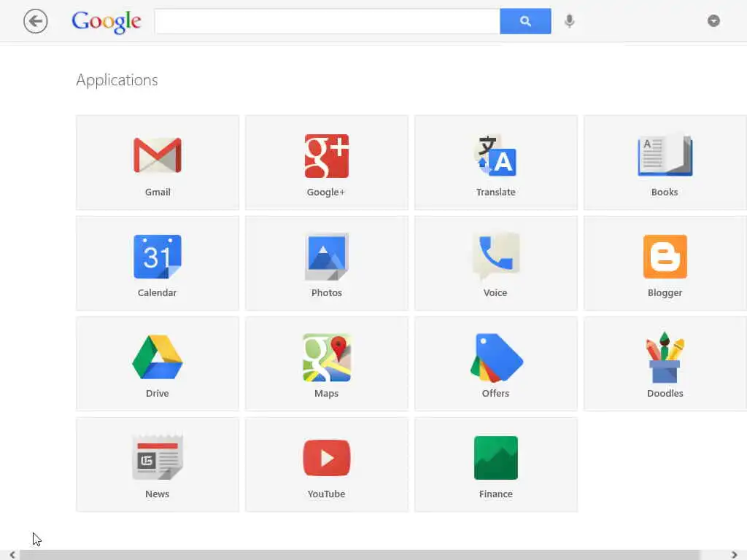
Task: Click the Gmail label text
Action: 158,192
